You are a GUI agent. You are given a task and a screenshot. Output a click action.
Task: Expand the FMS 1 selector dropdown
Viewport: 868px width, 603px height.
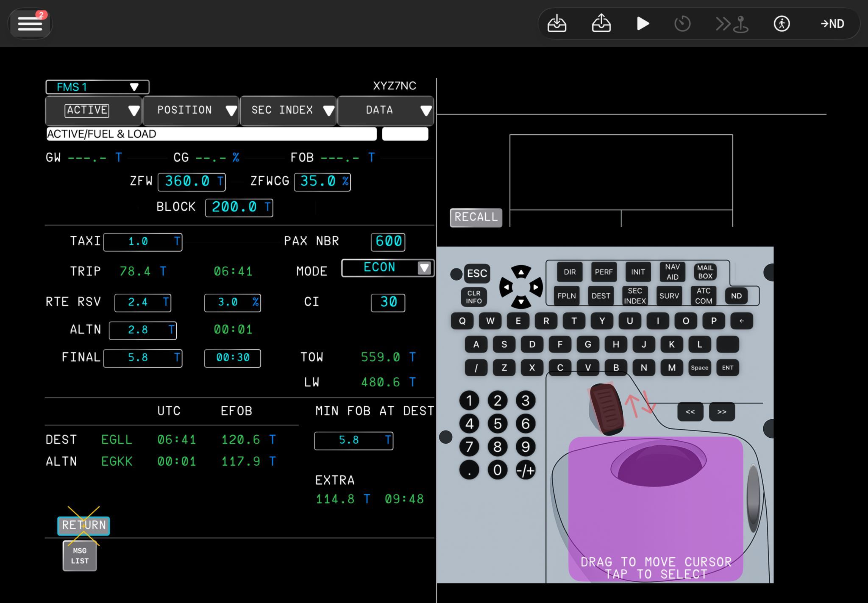(x=97, y=87)
